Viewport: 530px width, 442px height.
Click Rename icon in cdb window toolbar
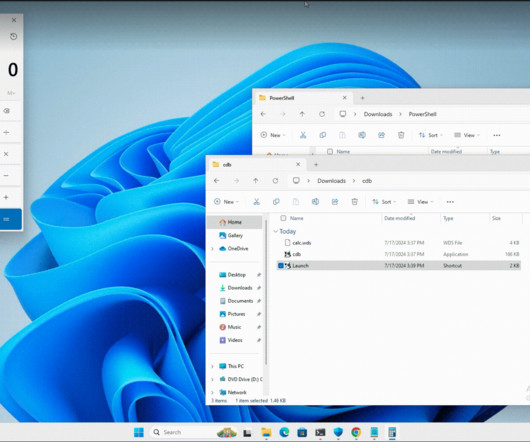tap(315, 202)
